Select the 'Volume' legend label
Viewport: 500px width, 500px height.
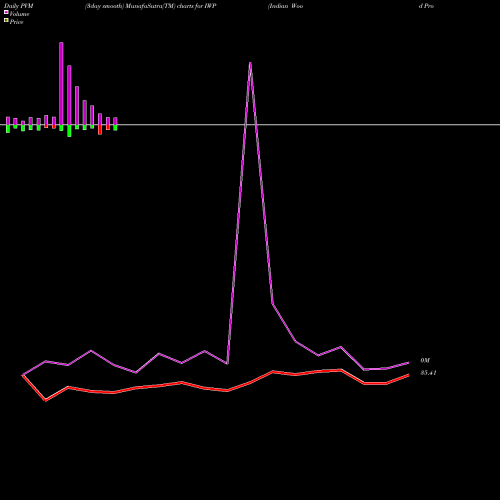pyautogui.click(x=19, y=14)
